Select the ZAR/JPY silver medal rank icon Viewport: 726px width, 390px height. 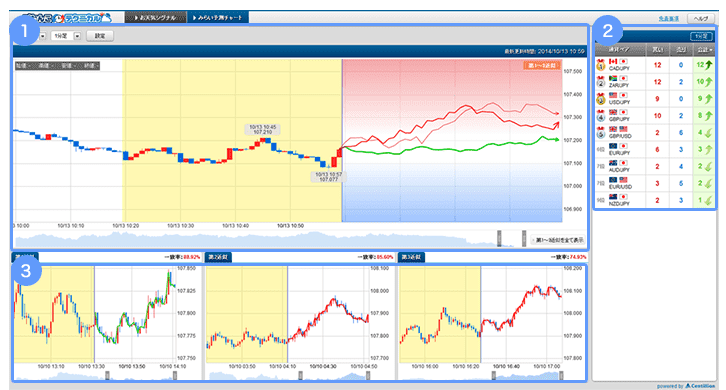click(601, 82)
